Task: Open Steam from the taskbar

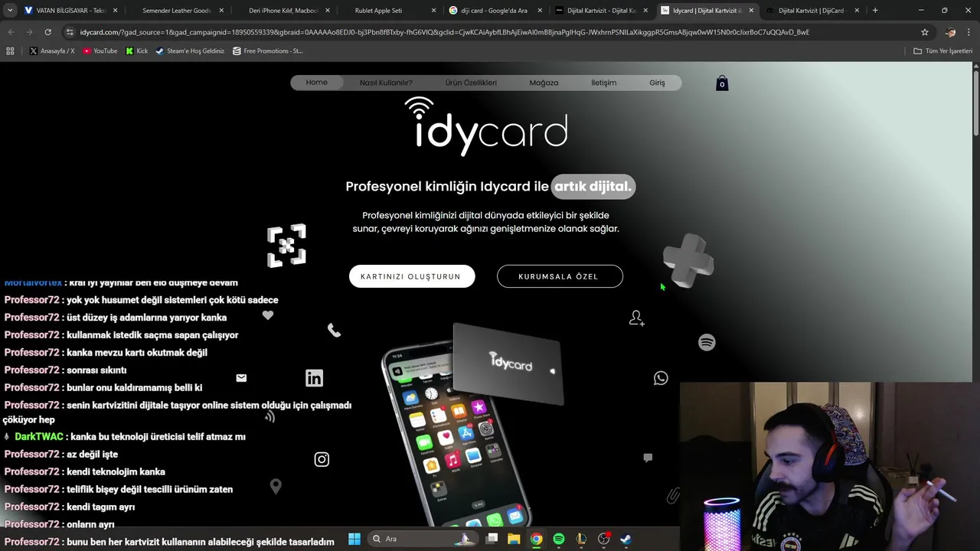Action: [626, 539]
